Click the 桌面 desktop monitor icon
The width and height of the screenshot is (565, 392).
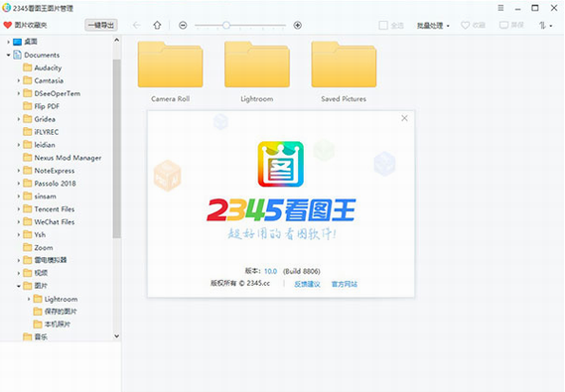(17, 42)
